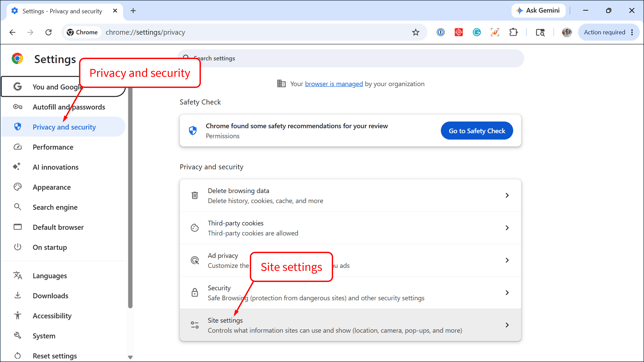The width and height of the screenshot is (644, 362).
Task: Click the Autofill key icon
Action: [17, 106]
